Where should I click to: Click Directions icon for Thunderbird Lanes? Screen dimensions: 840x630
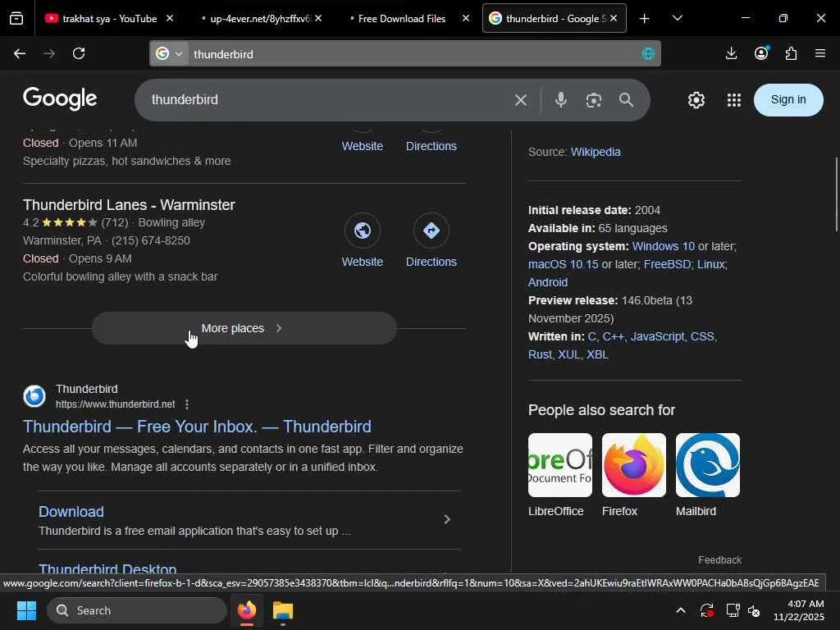[x=431, y=231]
